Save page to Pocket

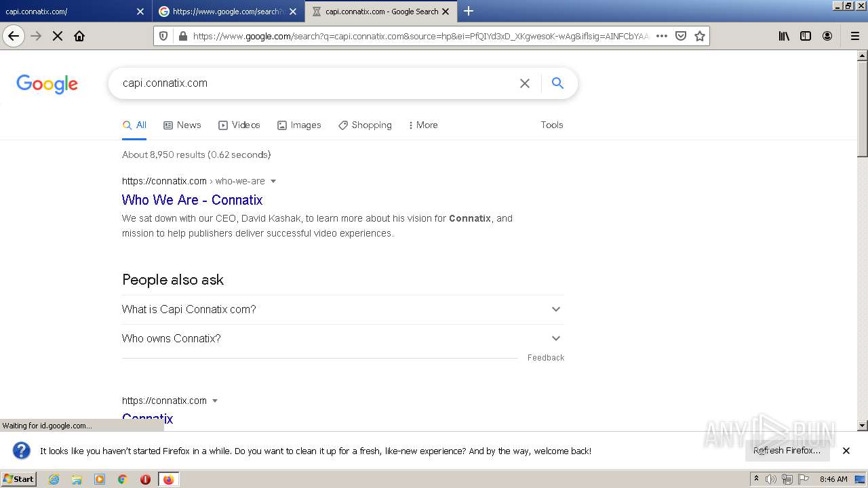point(681,36)
